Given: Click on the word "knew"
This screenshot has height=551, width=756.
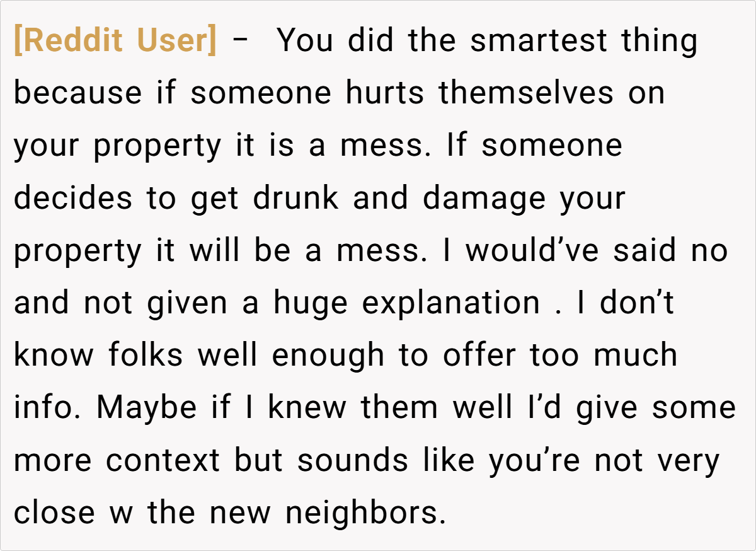Looking at the screenshot, I should point(307,408).
